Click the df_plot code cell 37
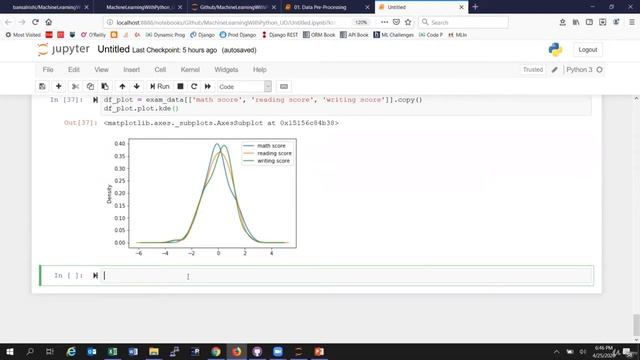This screenshot has width=640, height=360. click(345, 104)
